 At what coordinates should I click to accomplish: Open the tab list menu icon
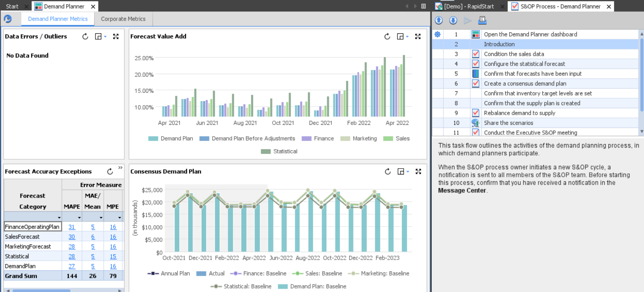pos(423,6)
